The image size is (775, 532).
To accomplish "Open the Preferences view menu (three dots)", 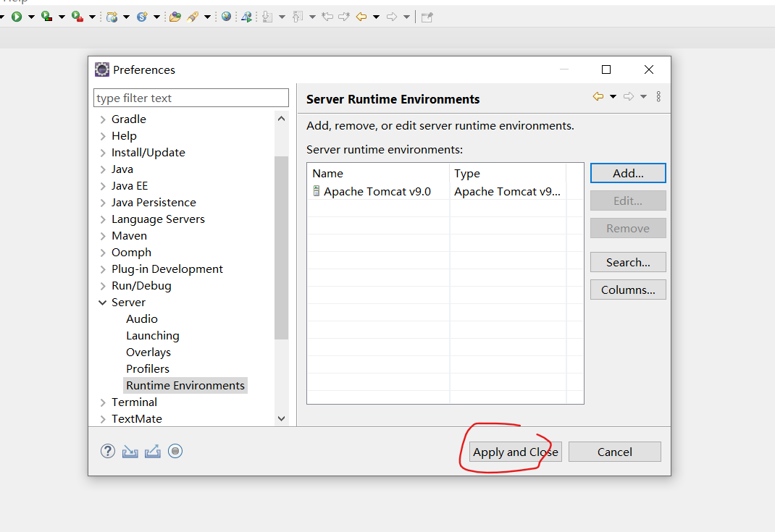I will (x=658, y=96).
